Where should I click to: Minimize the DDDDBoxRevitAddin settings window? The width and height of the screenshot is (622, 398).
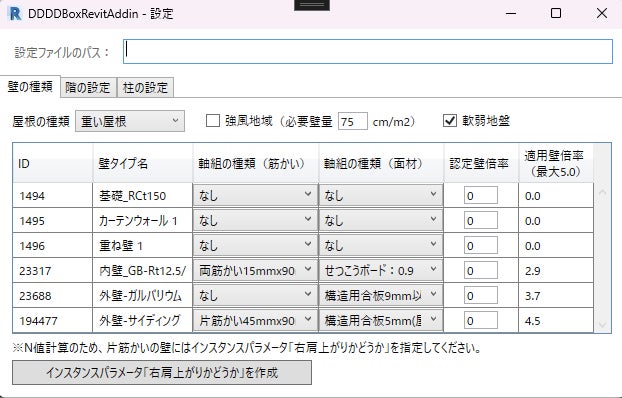[x=511, y=13]
